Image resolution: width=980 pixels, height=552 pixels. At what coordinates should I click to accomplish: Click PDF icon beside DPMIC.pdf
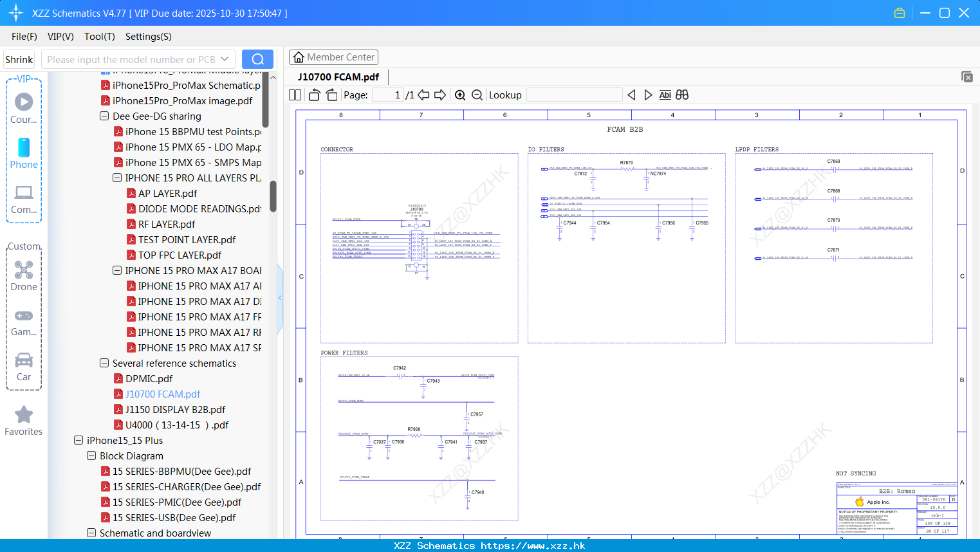(x=118, y=378)
